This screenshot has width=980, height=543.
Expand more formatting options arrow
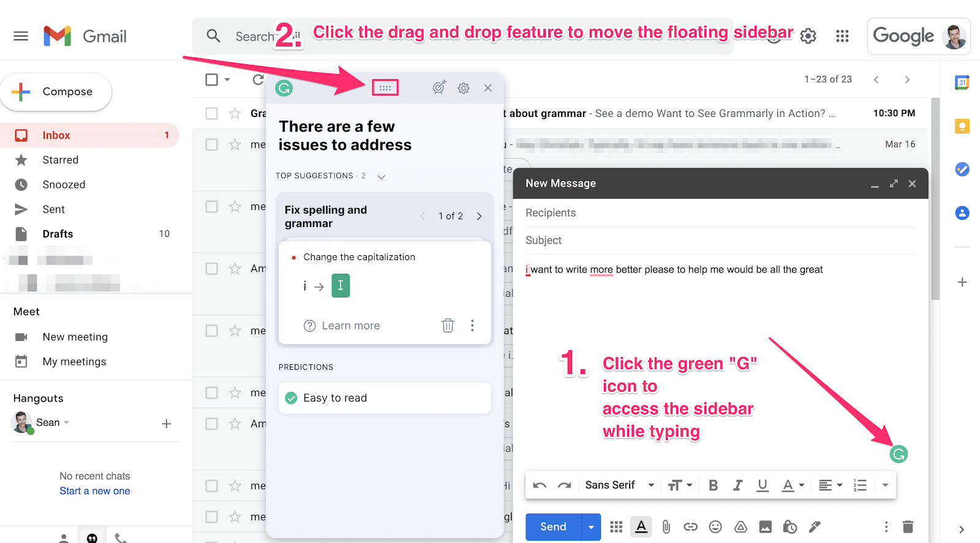pos(885,485)
